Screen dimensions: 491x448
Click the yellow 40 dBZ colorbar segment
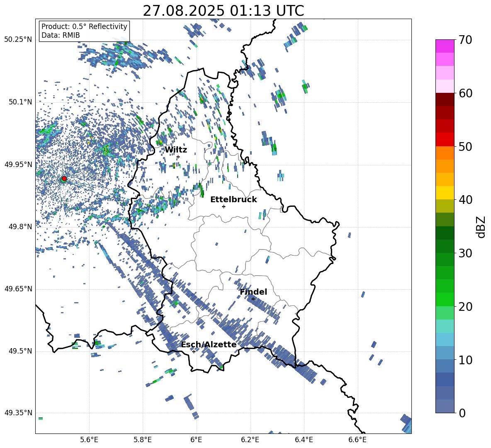(445, 193)
